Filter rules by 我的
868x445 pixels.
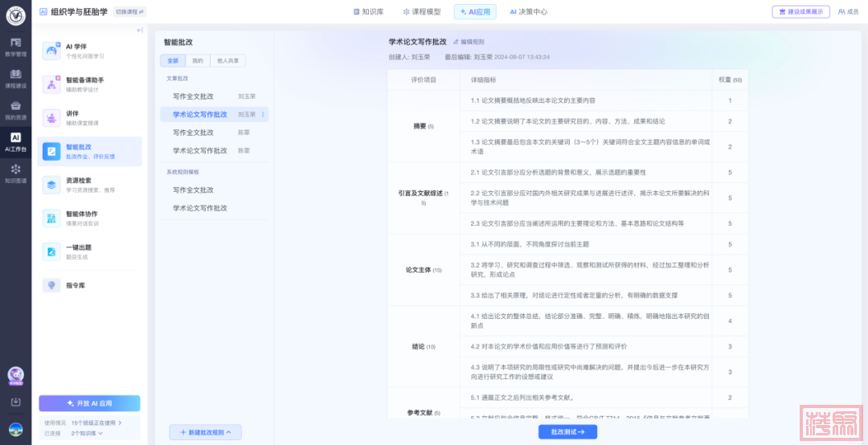197,61
